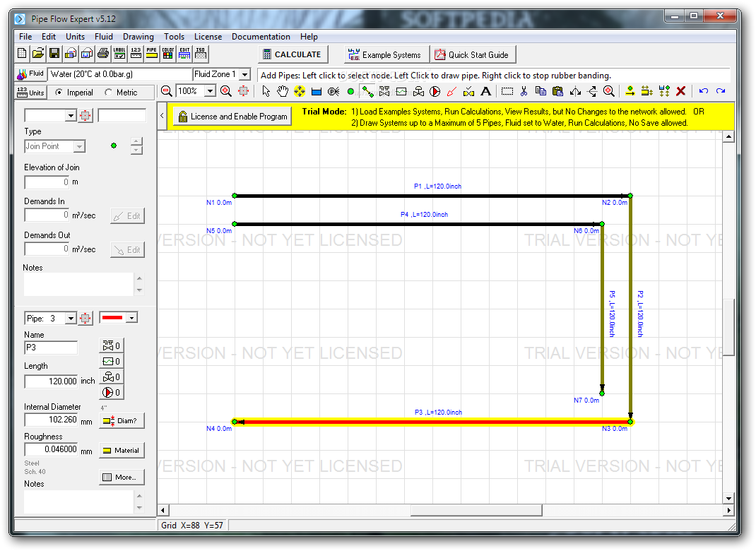Image resolution: width=756 pixels, height=551 pixels.
Task: Open the Pipe number selector dropdown
Action: tap(71, 318)
